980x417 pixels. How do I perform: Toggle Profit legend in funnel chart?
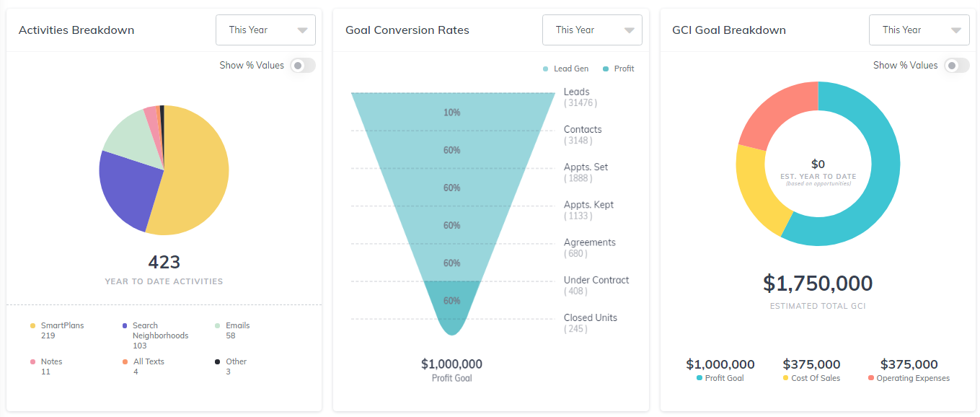619,69
